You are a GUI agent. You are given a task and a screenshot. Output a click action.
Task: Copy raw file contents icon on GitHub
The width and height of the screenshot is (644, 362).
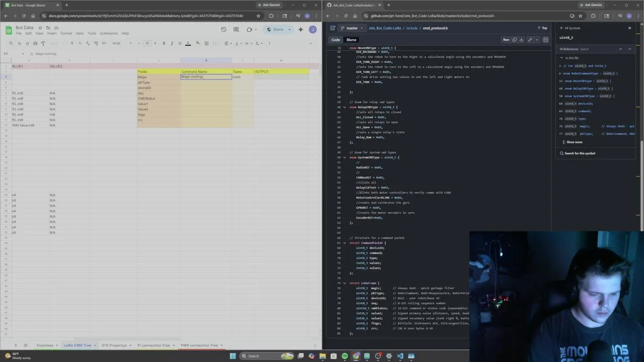514,40
